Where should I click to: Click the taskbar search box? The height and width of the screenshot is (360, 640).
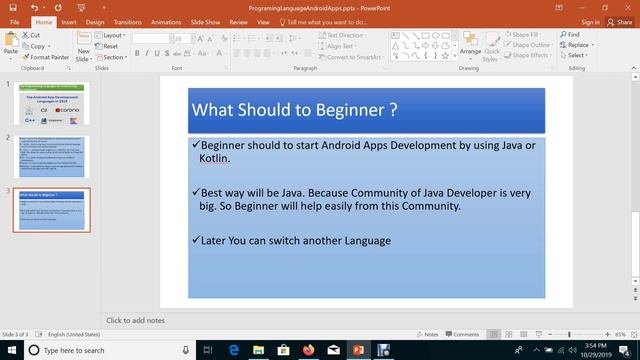coord(110,350)
